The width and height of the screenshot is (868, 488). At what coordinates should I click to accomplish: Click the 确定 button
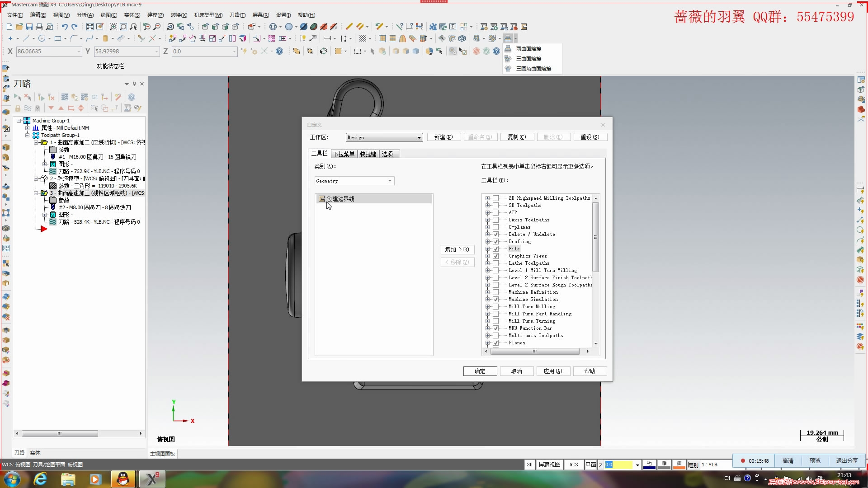pos(480,371)
